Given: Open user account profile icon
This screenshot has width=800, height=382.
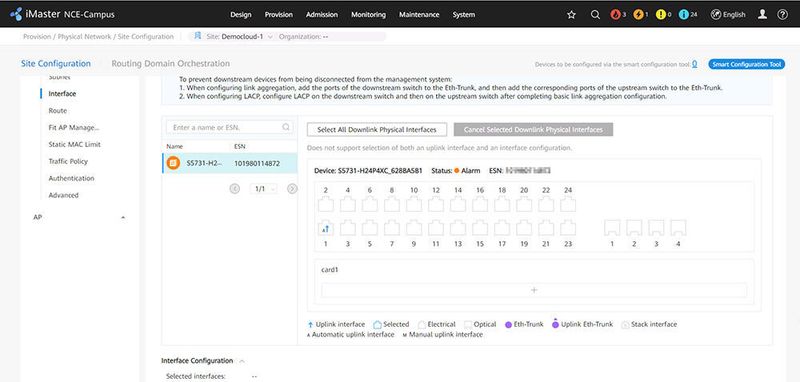Looking at the screenshot, I should pos(762,15).
